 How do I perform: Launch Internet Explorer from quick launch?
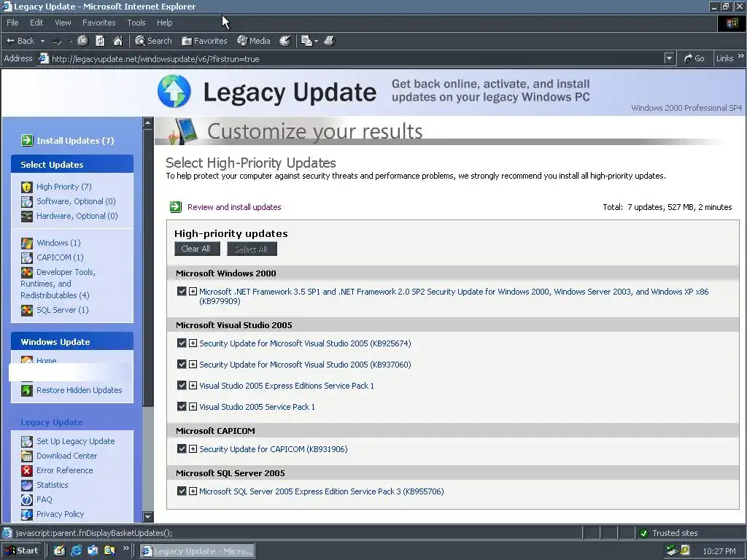[76, 551]
